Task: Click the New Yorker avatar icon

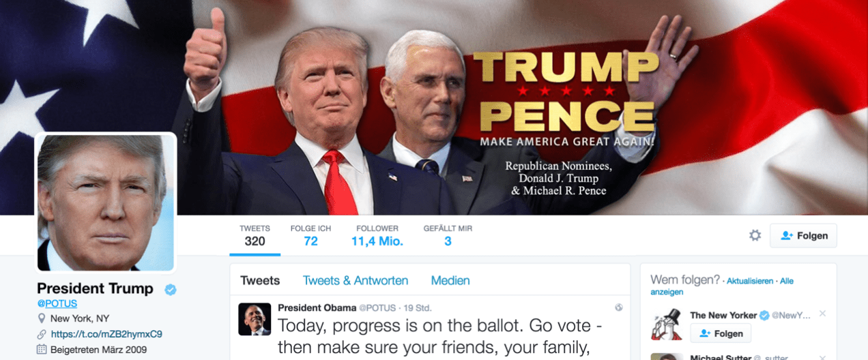Action: point(667,324)
